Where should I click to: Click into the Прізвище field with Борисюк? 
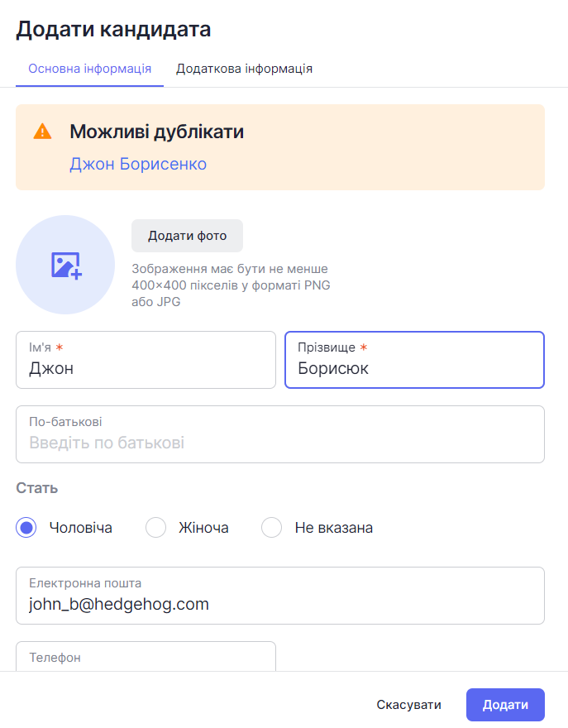(414, 360)
